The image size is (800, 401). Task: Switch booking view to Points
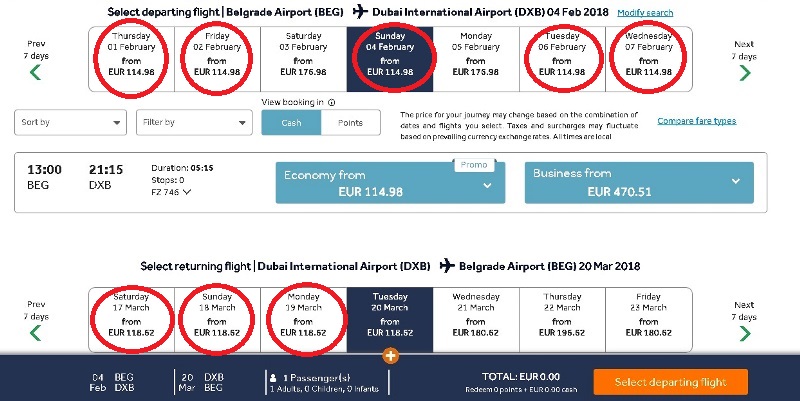coord(350,122)
